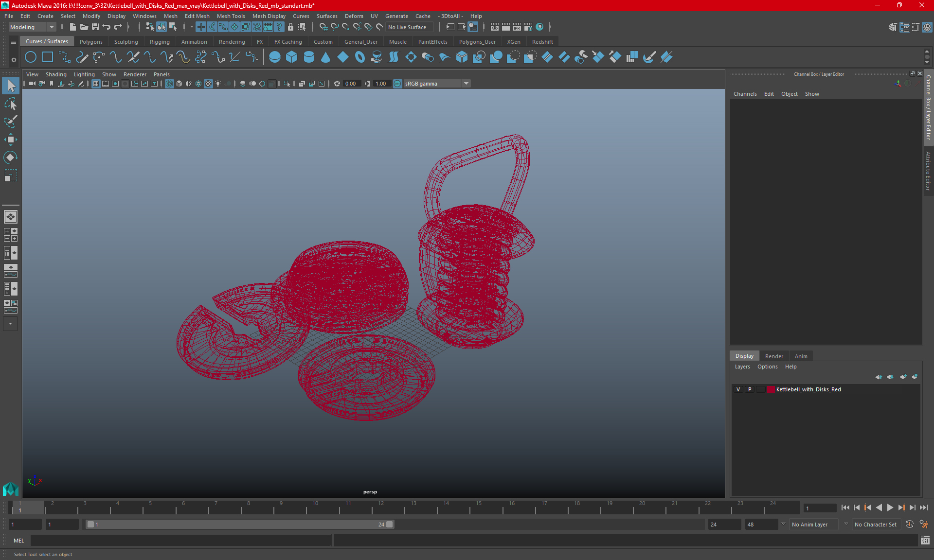Select the Rotate tool in toolbox

(10, 157)
